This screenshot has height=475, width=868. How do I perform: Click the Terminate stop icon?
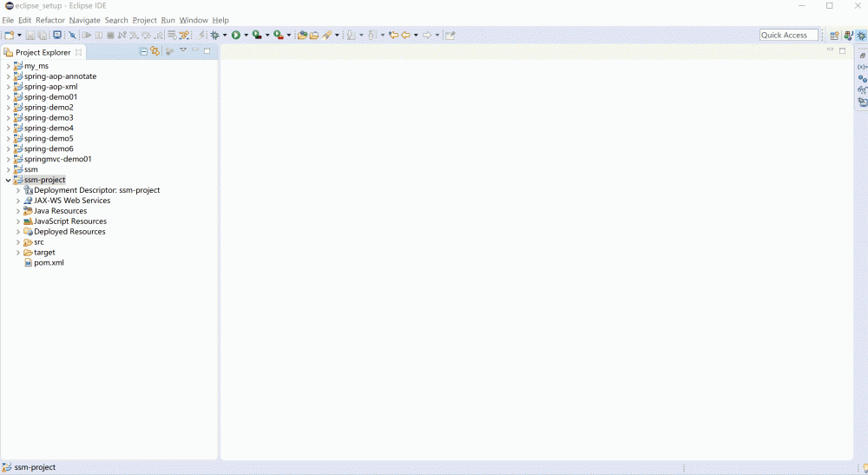point(110,35)
